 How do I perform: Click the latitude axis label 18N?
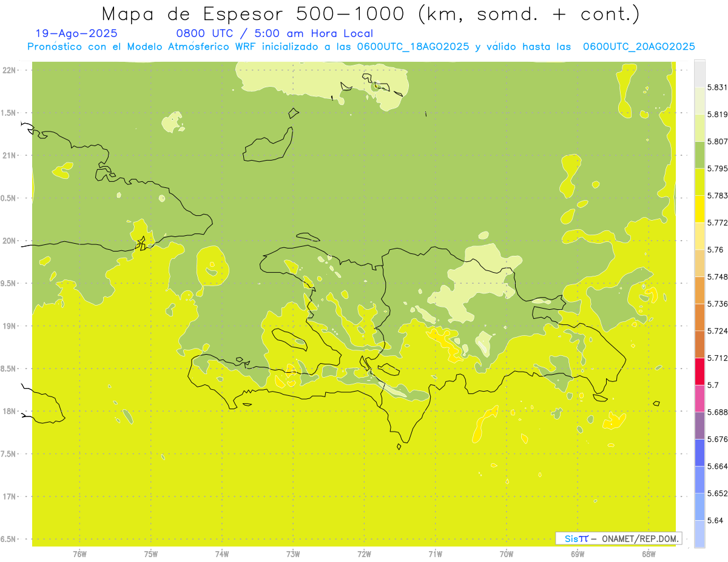coord(9,411)
